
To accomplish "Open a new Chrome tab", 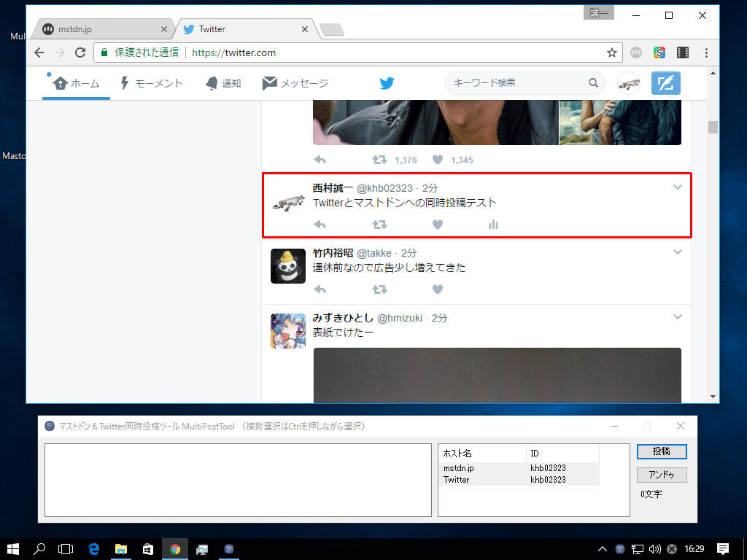I will pos(332,30).
